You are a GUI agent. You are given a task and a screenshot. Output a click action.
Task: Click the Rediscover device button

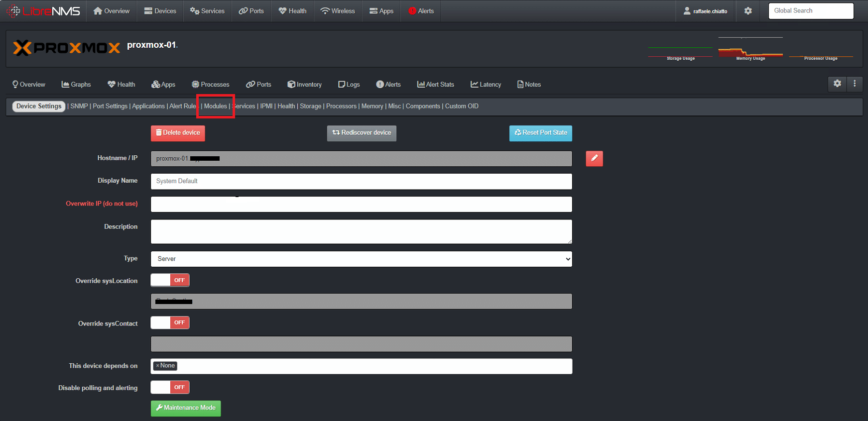coord(362,133)
